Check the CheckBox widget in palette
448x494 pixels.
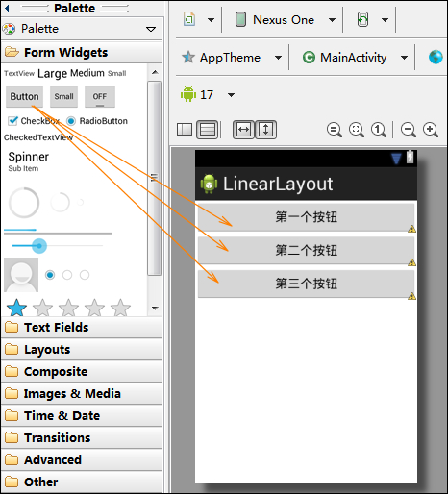pos(34,121)
